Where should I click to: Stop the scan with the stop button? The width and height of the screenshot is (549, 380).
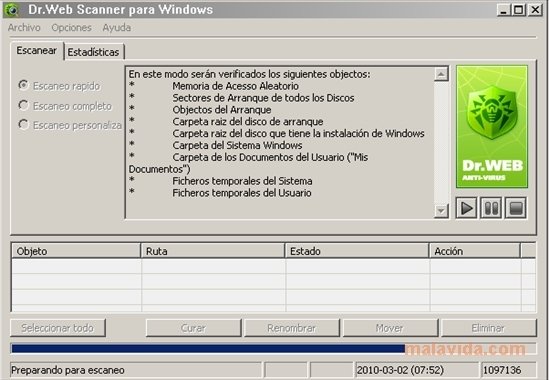click(x=515, y=208)
